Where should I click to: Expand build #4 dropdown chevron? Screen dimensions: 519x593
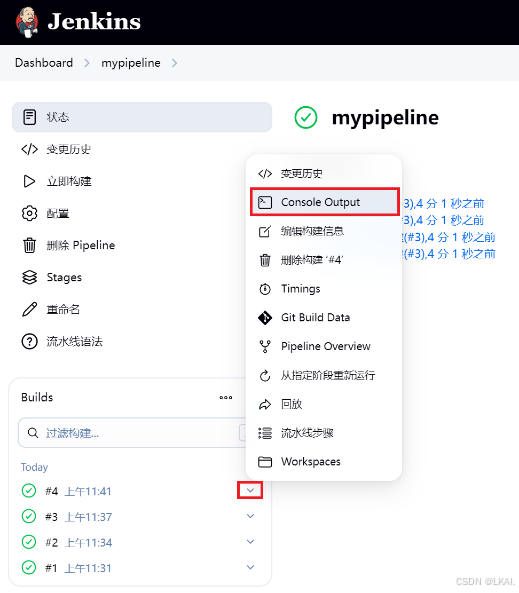250,491
